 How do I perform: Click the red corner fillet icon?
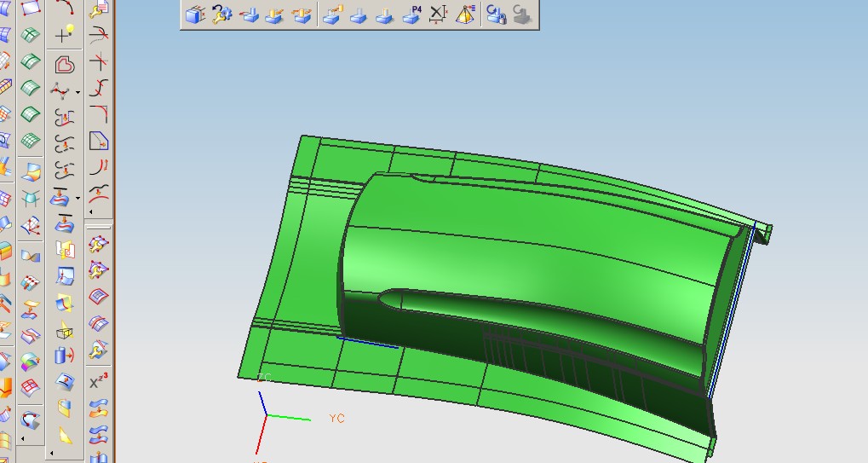[99, 114]
